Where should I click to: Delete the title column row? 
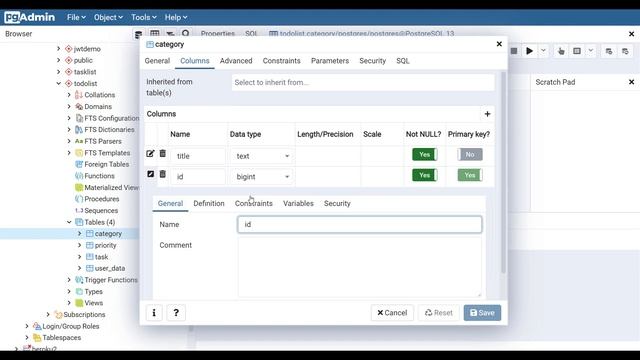tap(162, 153)
